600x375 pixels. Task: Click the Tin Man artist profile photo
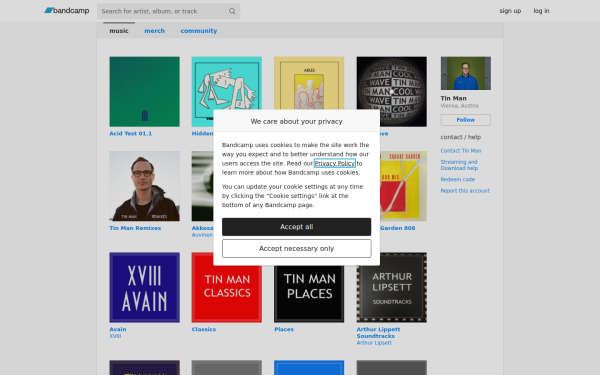(465, 73)
